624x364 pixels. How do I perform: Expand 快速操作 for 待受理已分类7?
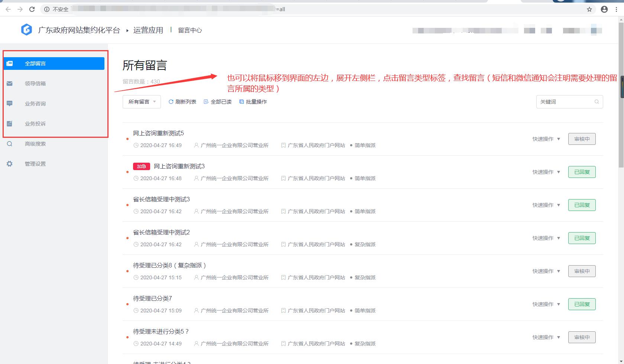(546, 304)
